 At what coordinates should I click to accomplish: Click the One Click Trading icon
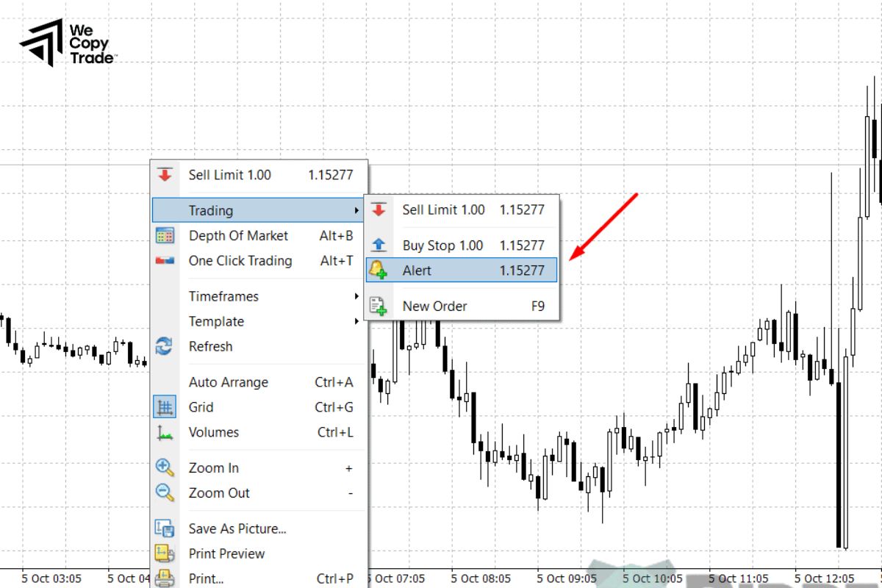click(x=165, y=261)
